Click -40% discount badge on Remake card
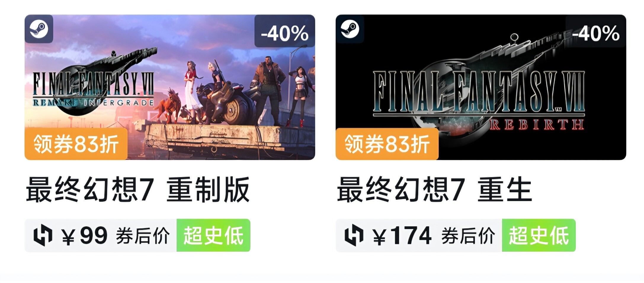Image resolution: width=644 pixels, height=283 pixels. coord(285,31)
